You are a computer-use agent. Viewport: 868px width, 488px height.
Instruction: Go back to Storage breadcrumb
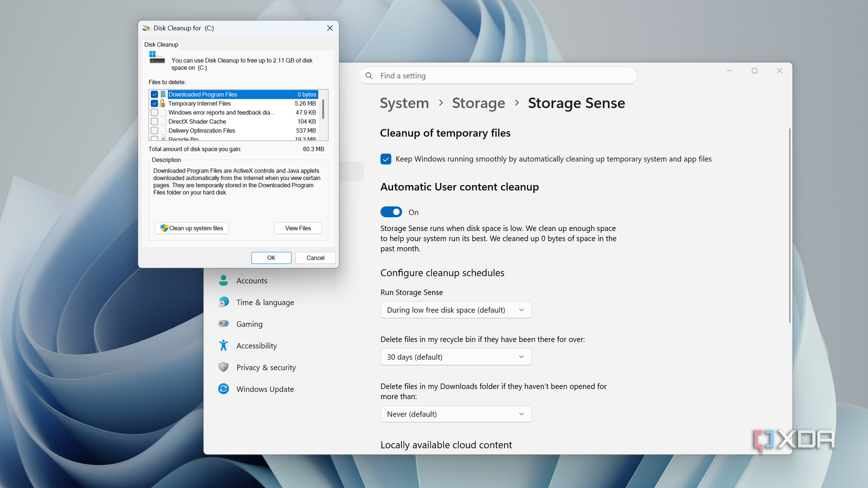point(478,103)
